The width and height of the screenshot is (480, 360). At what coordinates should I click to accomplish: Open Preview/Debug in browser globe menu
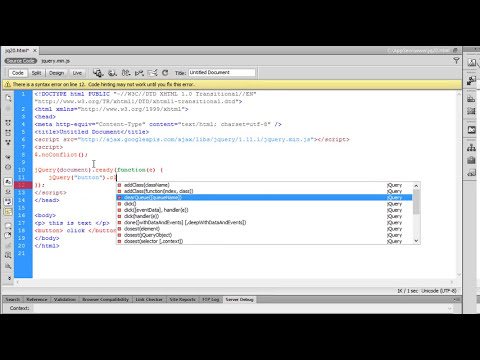coord(112,73)
